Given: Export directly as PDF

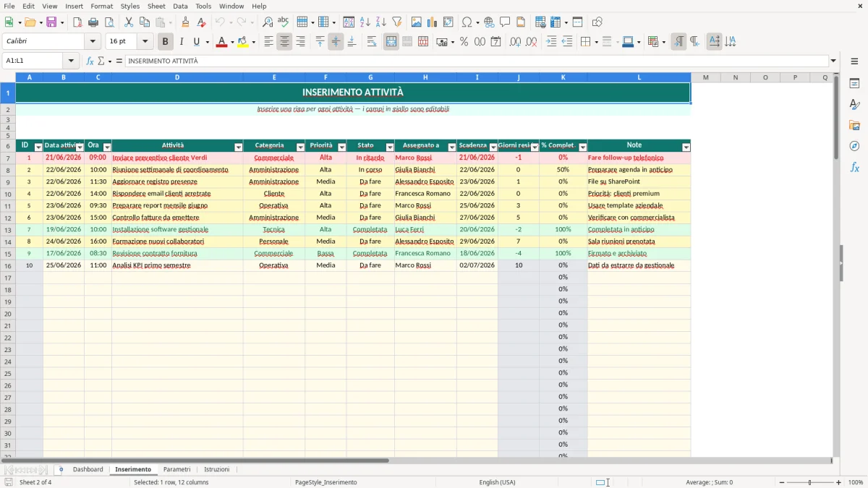Looking at the screenshot, I should click(x=77, y=22).
